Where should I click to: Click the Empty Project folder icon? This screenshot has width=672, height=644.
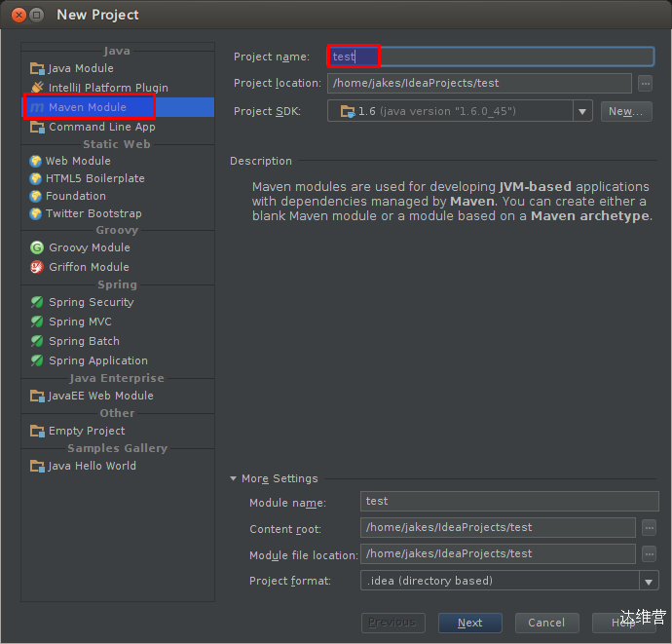[x=37, y=431]
